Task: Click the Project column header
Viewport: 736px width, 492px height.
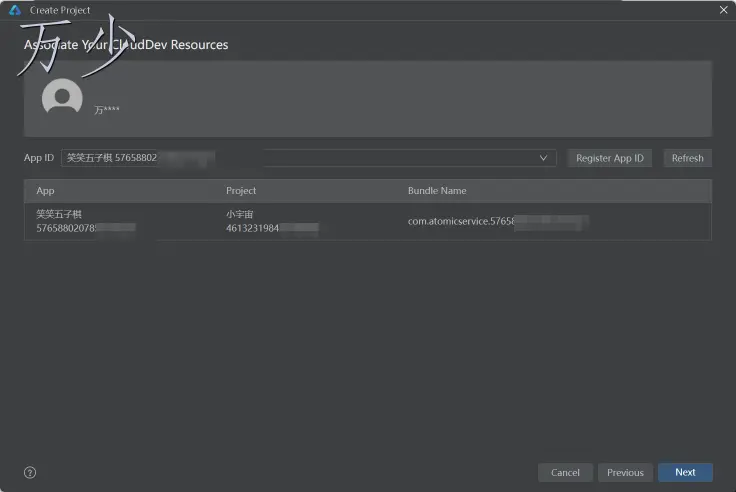Action: coord(241,191)
